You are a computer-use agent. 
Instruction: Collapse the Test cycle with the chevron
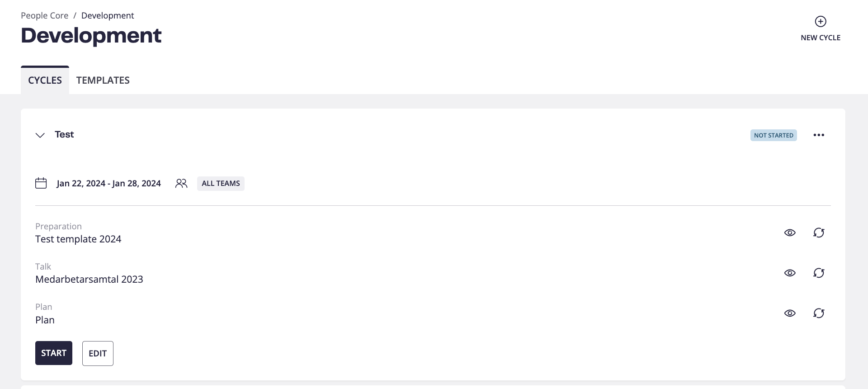coord(40,135)
